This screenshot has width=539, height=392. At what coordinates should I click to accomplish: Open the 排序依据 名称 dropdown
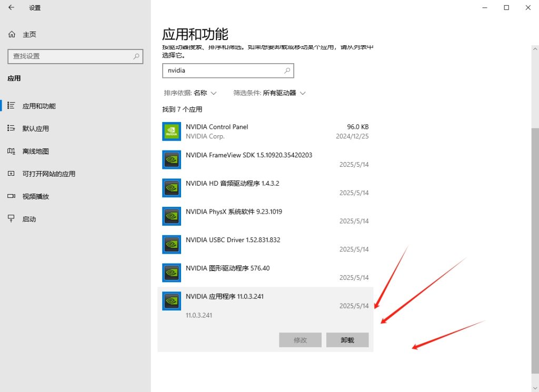(x=190, y=93)
